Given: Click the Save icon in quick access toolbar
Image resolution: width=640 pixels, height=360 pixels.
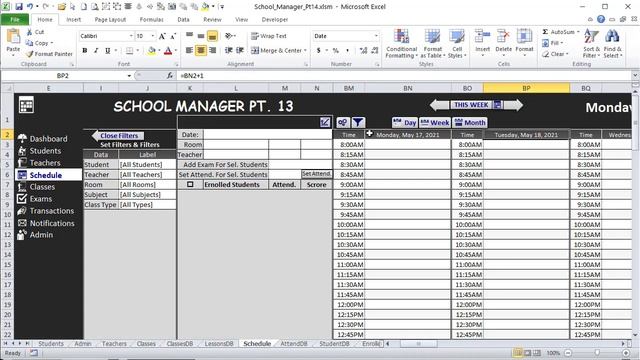Looking at the screenshot, I should coord(19,7).
